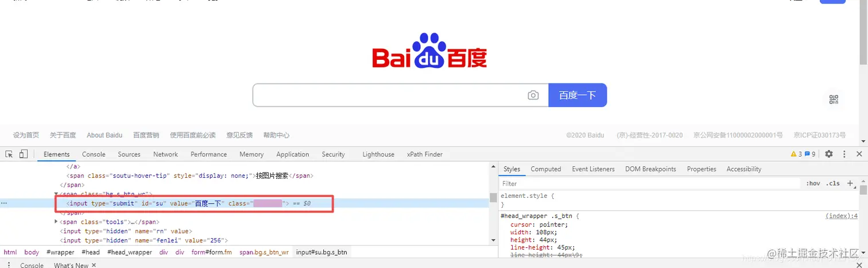Image resolution: width=868 pixels, height=268 pixels.
Task: Select the hidden input name="fenlei" node
Action: click(145, 240)
